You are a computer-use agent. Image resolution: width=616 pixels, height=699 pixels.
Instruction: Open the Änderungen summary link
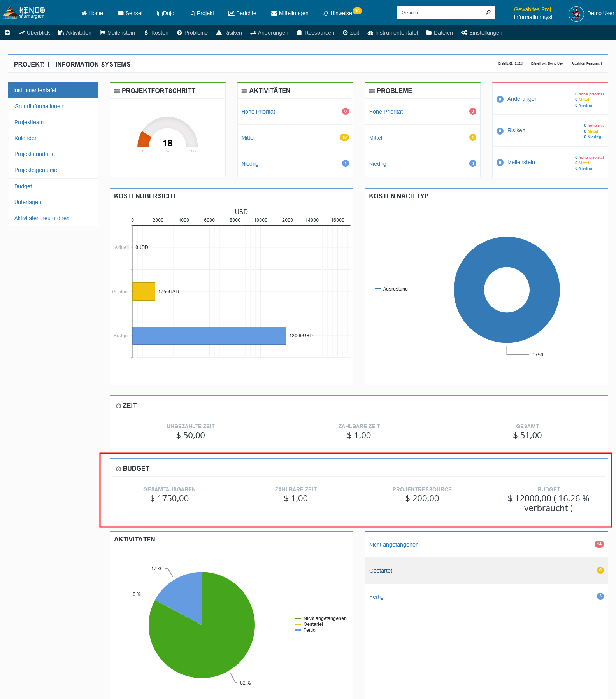point(522,99)
